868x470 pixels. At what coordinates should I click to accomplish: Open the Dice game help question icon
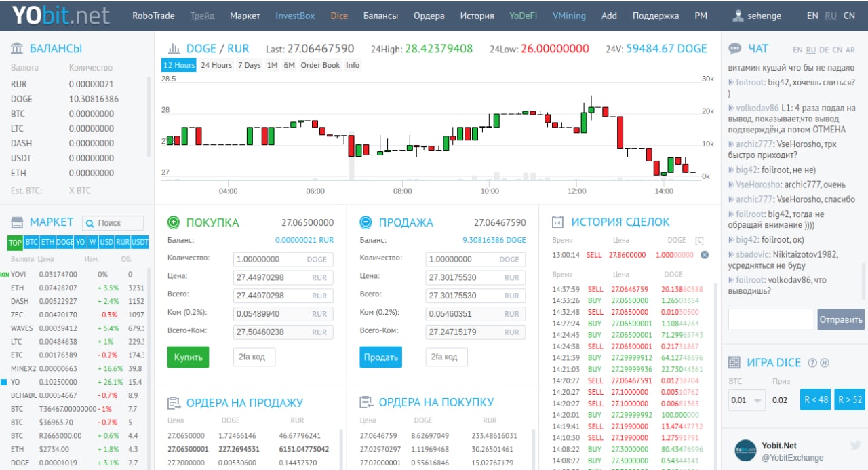[x=813, y=363]
